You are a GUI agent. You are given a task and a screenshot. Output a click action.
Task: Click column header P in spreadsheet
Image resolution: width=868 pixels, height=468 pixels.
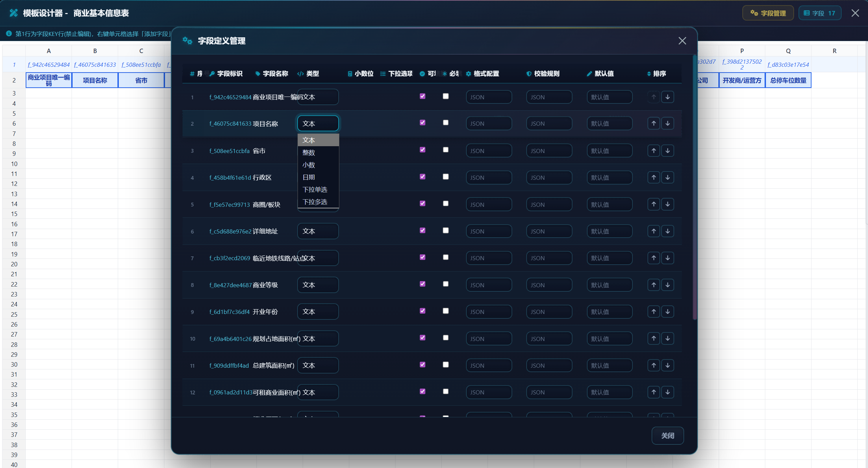click(742, 51)
